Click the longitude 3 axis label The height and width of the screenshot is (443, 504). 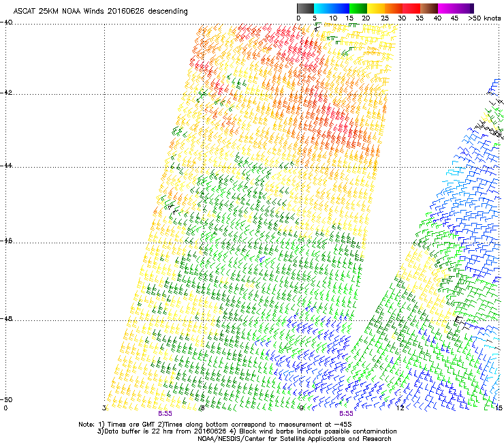[104, 408]
